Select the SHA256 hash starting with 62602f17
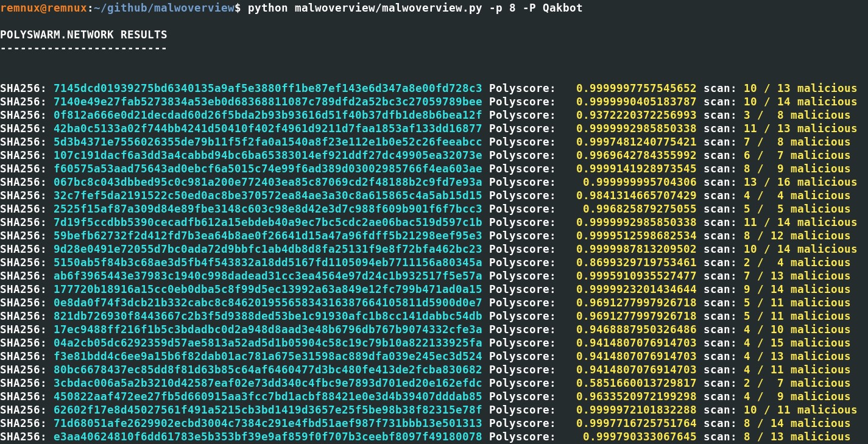Image resolution: width=868 pixels, height=444 pixels. pyautogui.click(x=267, y=410)
